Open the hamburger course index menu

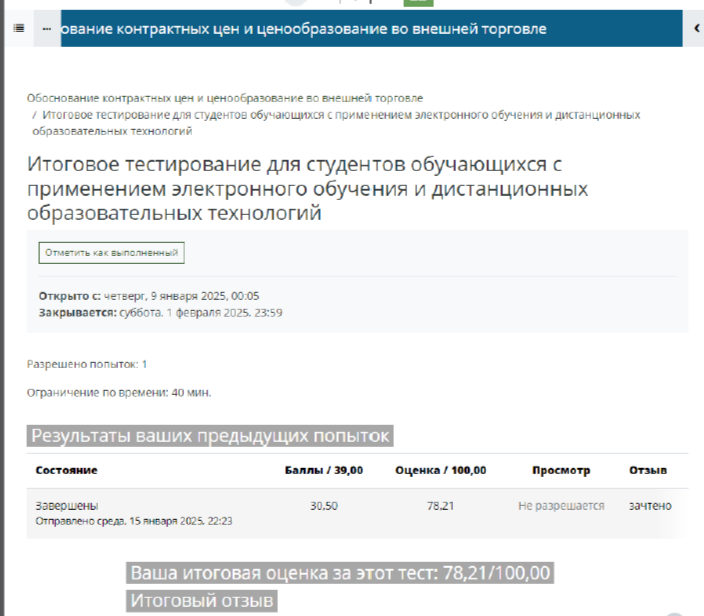click(x=18, y=29)
